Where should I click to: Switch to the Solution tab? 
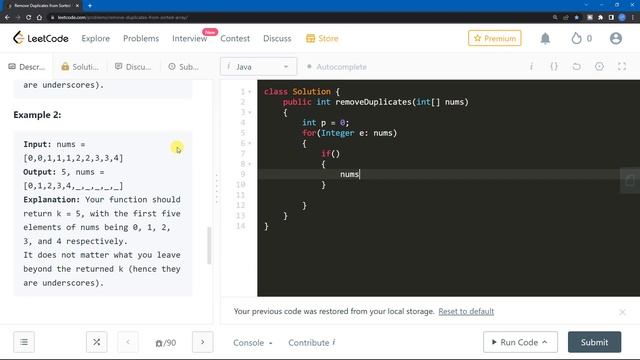(80, 67)
